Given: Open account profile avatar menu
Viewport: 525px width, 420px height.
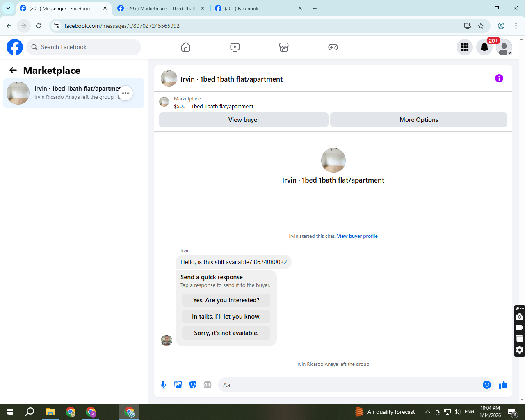Looking at the screenshot, I should (x=504, y=47).
